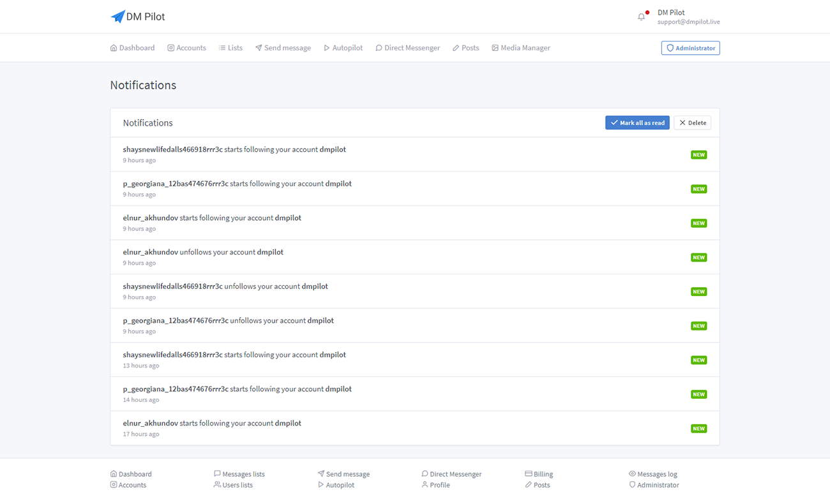
Task: Click the footer Administrator shield icon
Action: pos(632,485)
